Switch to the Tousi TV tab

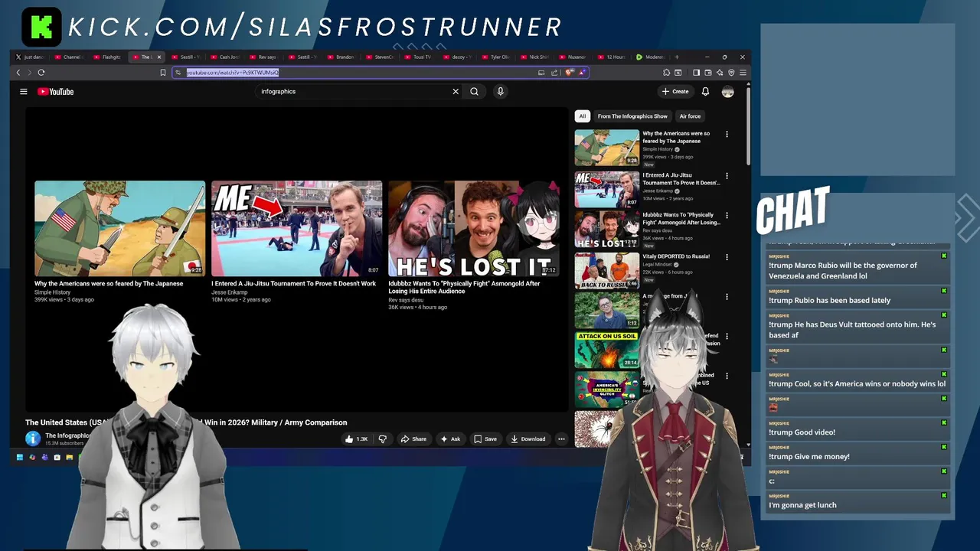click(420, 57)
